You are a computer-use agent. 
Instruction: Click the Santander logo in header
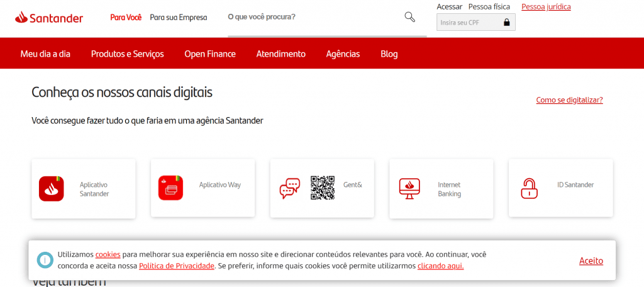pos(49,18)
